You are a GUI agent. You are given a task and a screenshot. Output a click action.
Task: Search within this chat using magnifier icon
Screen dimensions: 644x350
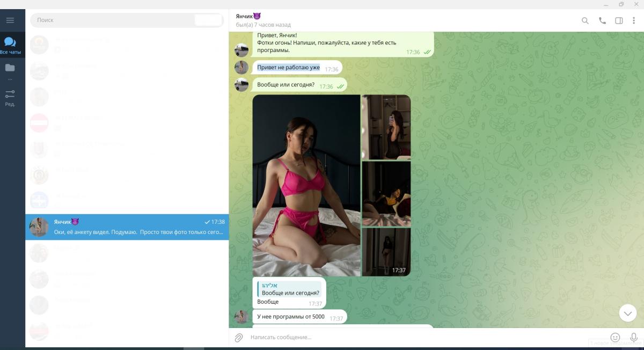coord(585,21)
